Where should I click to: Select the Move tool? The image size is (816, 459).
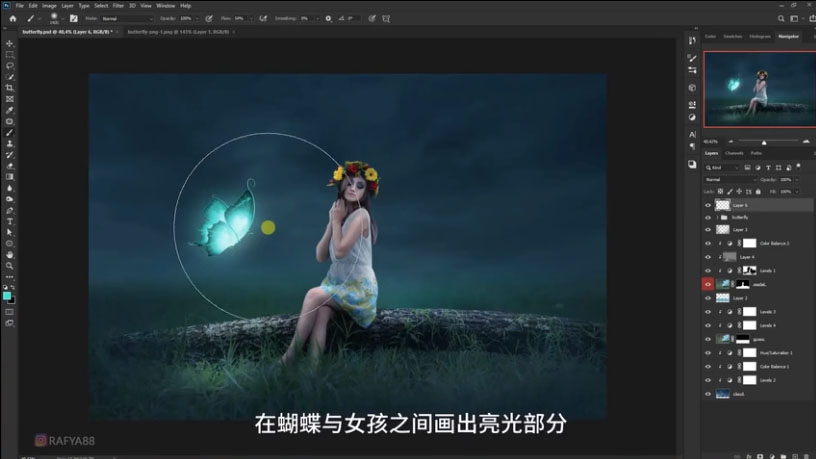tap(9, 44)
